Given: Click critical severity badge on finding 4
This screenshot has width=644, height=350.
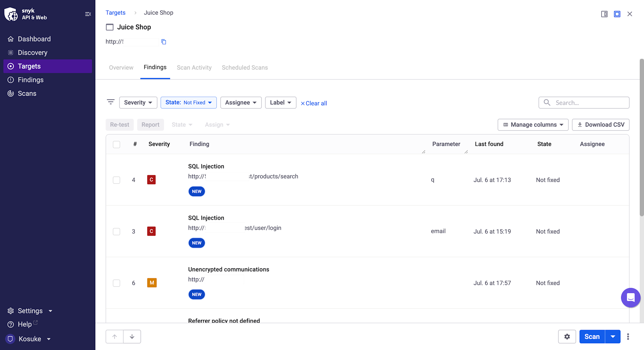Looking at the screenshot, I should [x=151, y=180].
